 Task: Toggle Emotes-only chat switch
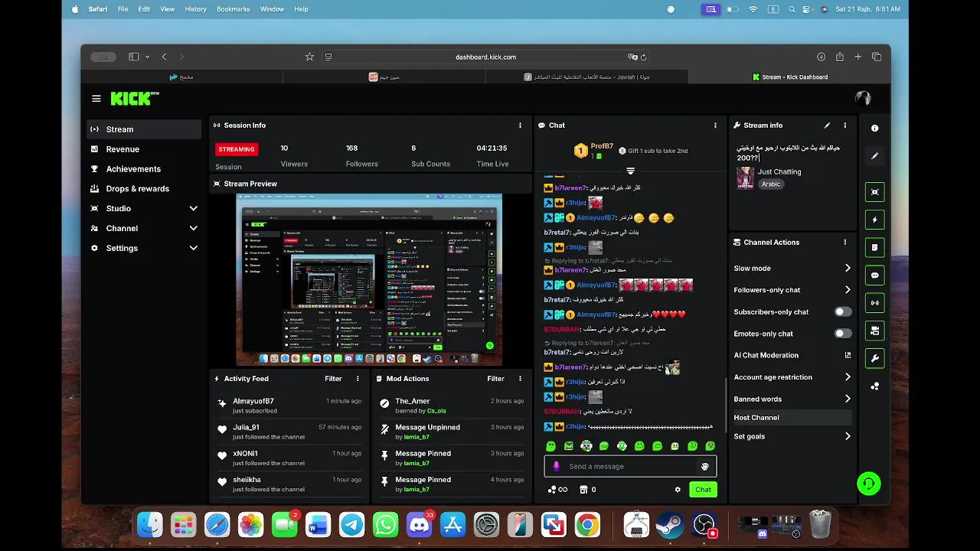point(842,334)
